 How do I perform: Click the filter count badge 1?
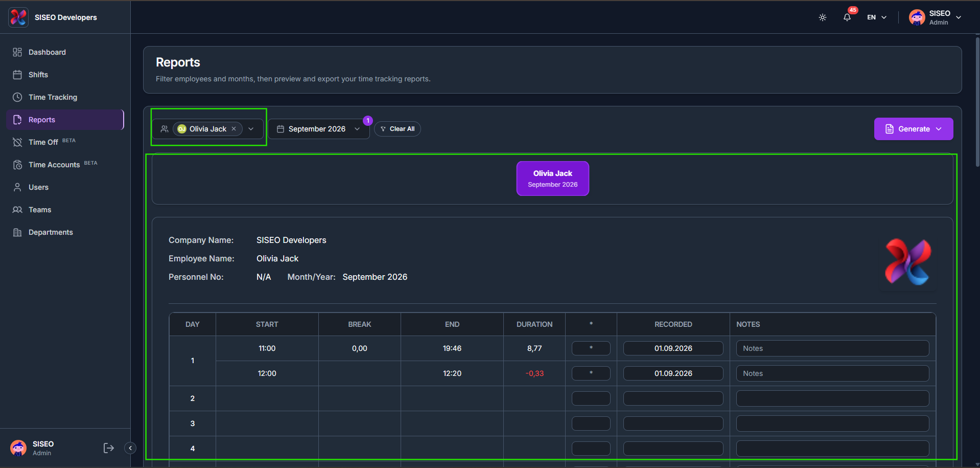click(368, 121)
